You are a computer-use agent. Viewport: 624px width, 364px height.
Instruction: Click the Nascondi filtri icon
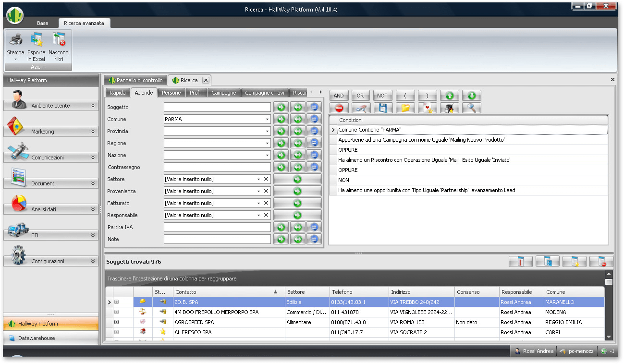[59, 40]
